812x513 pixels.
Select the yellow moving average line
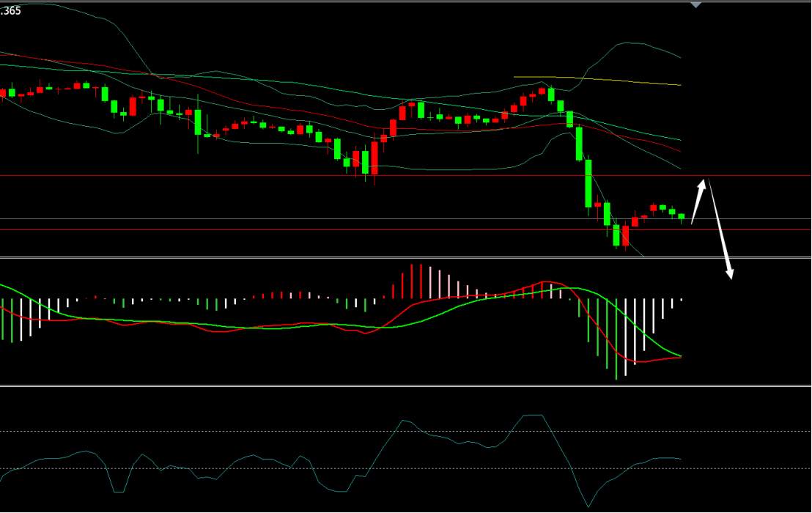pos(597,80)
